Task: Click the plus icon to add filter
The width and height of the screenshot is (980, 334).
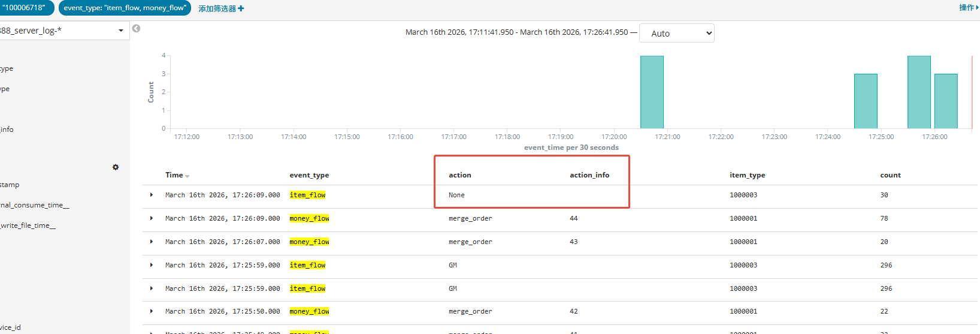Action: click(241, 8)
